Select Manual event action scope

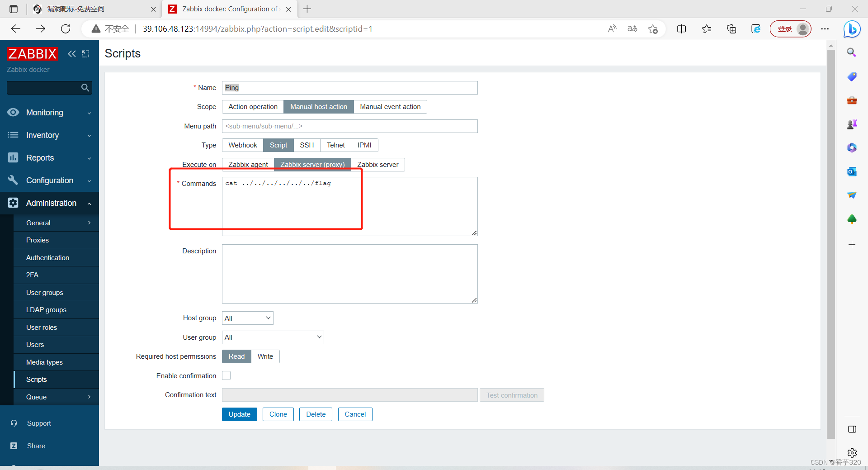coord(390,107)
